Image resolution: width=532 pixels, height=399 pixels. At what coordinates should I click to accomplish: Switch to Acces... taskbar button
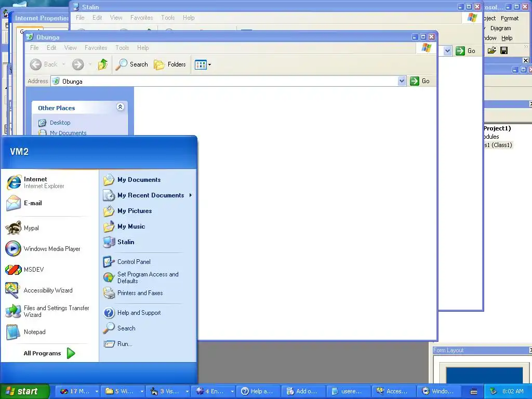(x=394, y=391)
